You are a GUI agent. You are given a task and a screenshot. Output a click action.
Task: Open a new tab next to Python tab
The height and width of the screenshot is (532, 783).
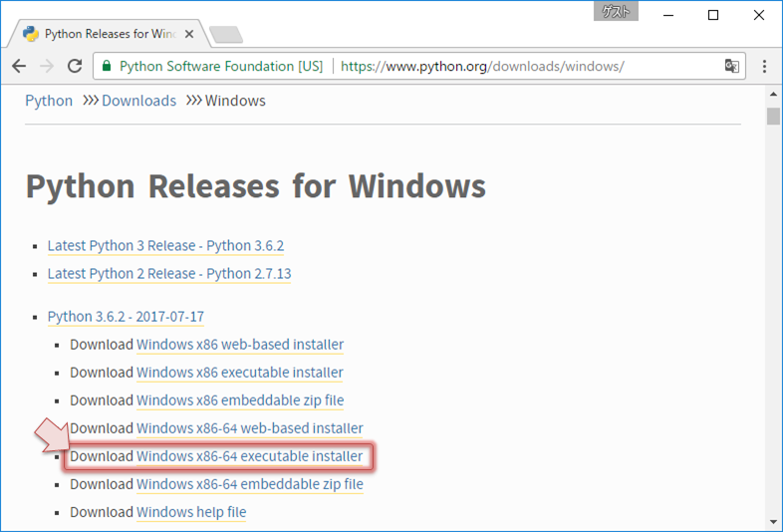tap(226, 35)
